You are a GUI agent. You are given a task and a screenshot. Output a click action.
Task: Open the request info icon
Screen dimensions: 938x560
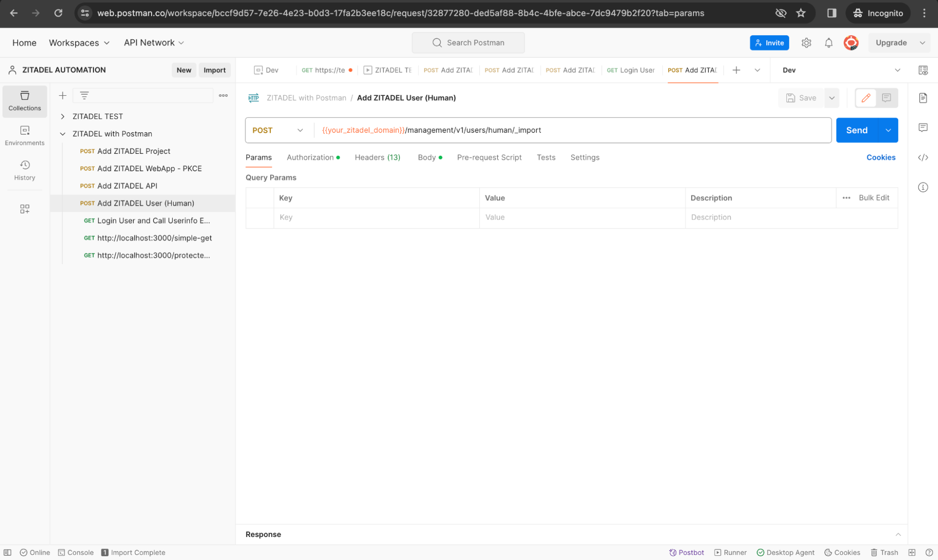(x=923, y=187)
